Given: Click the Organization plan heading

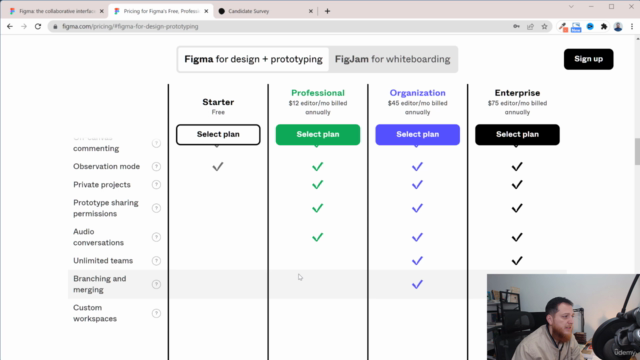Looking at the screenshot, I should coord(418,93).
